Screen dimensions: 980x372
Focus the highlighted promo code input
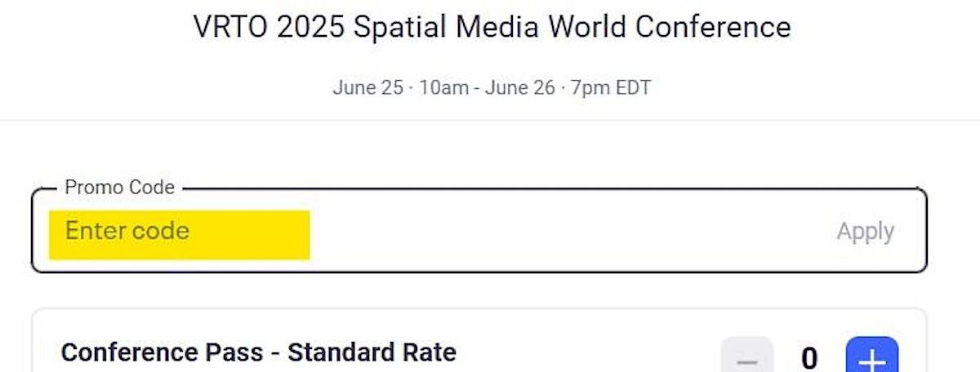(x=180, y=234)
